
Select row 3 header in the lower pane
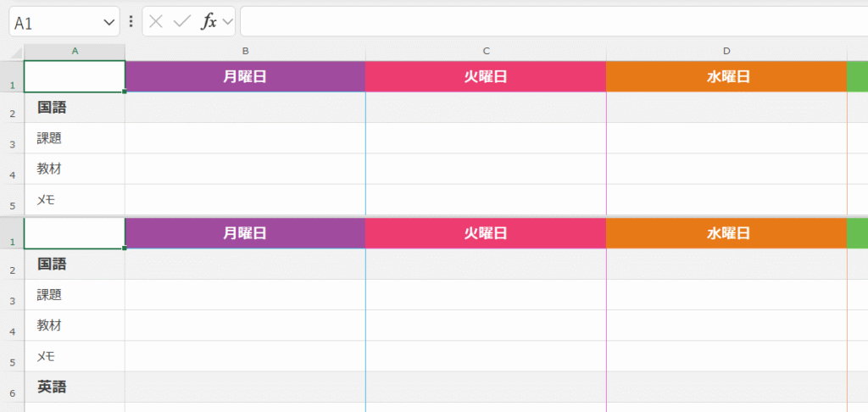click(x=12, y=295)
